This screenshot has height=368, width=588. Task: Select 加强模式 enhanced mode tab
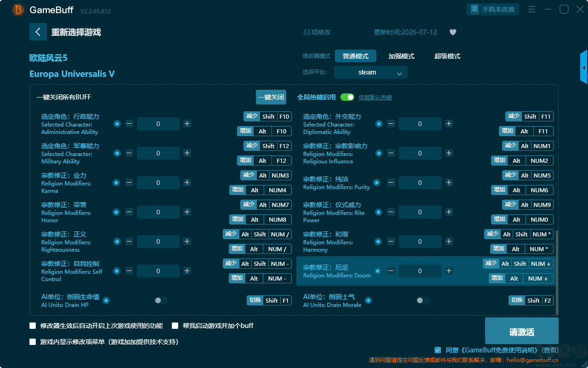pyautogui.click(x=401, y=56)
